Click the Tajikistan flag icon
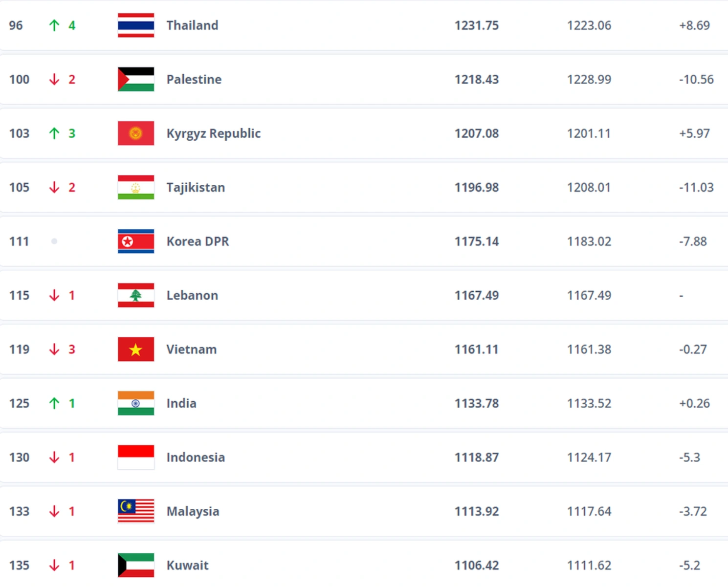 [x=136, y=187]
